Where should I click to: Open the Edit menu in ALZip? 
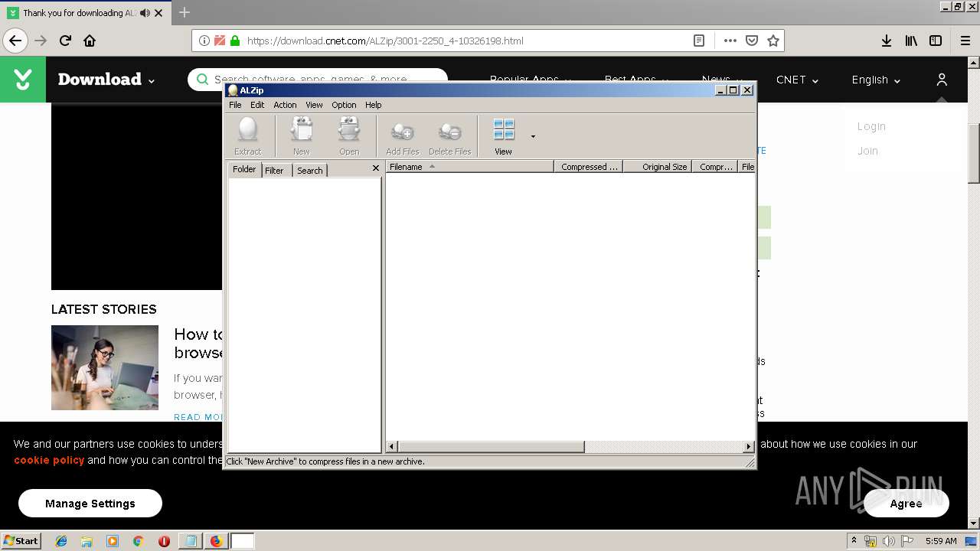(257, 105)
